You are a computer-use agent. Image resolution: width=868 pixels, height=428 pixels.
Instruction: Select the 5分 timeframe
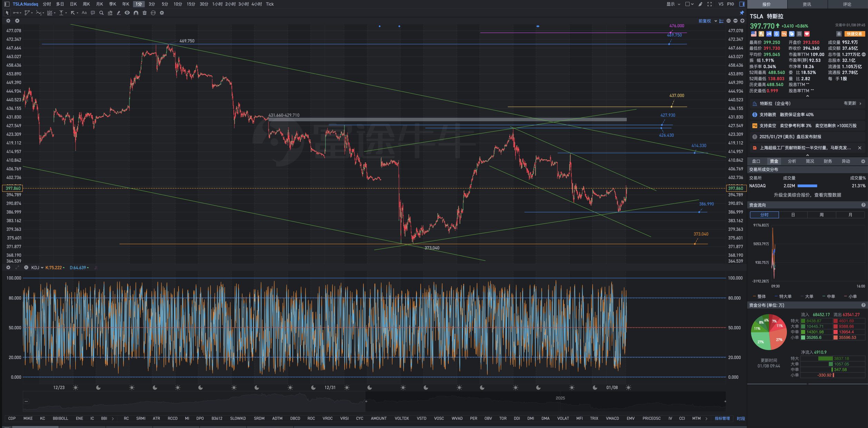coord(165,4)
